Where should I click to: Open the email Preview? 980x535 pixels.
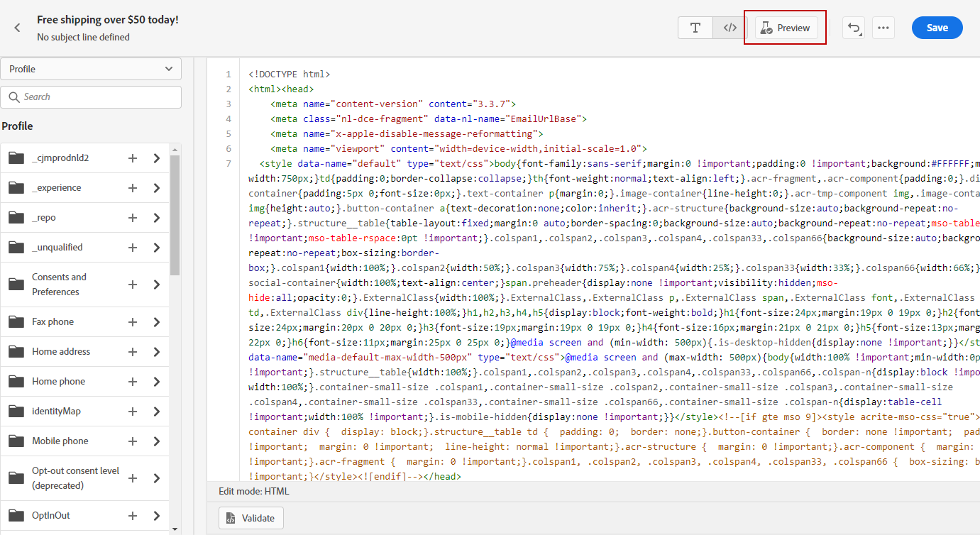pos(786,28)
